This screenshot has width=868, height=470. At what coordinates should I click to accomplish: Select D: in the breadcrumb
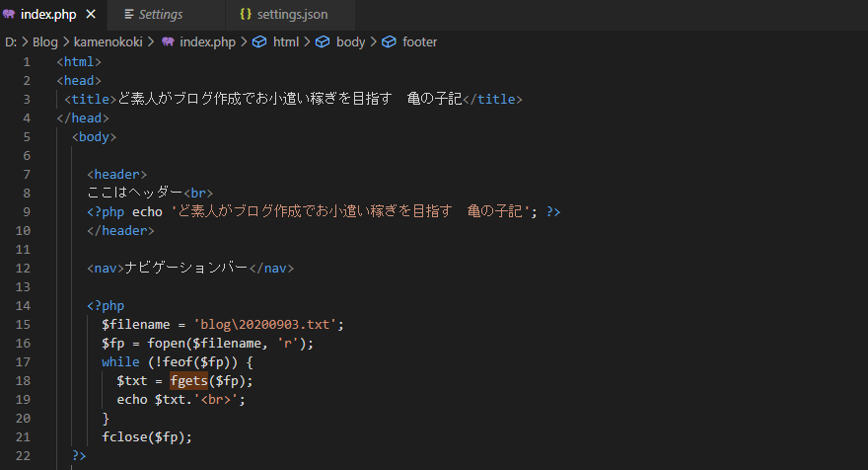pyautogui.click(x=11, y=42)
